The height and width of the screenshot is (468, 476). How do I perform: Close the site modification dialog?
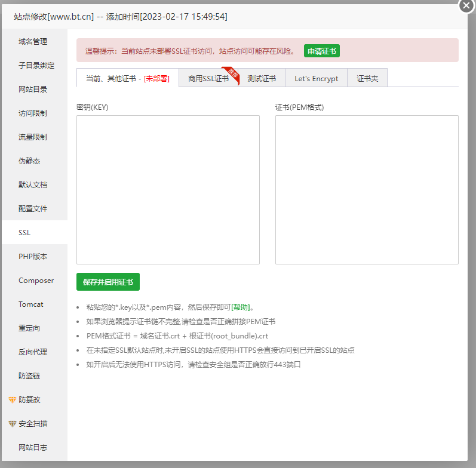[x=466, y=5]
